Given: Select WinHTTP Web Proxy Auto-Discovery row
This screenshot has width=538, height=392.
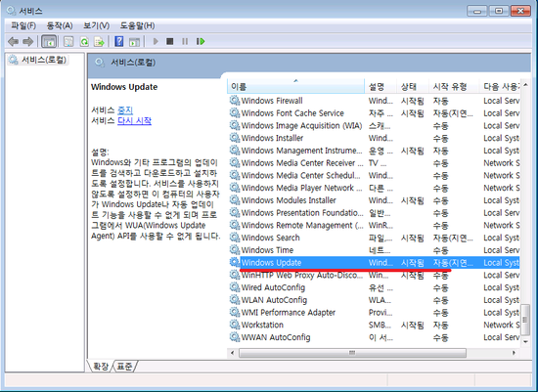Looking at the screenshot, I should pos(374,275).
